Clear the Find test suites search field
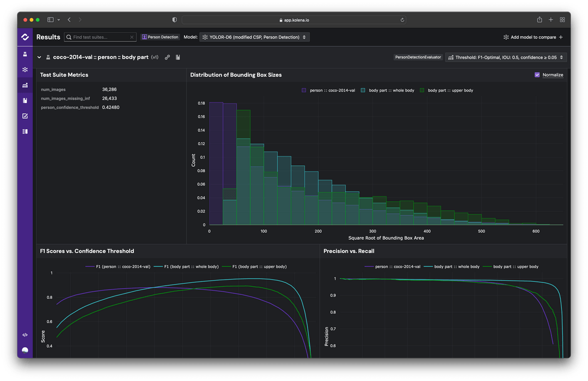 (x=132, y=37)
